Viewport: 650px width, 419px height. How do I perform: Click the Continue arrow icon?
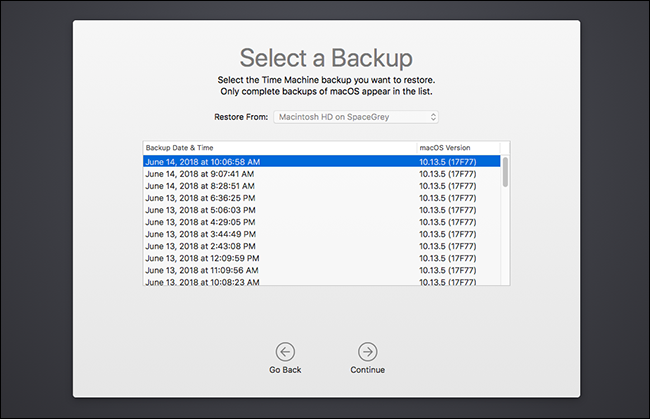click(367, 351)
